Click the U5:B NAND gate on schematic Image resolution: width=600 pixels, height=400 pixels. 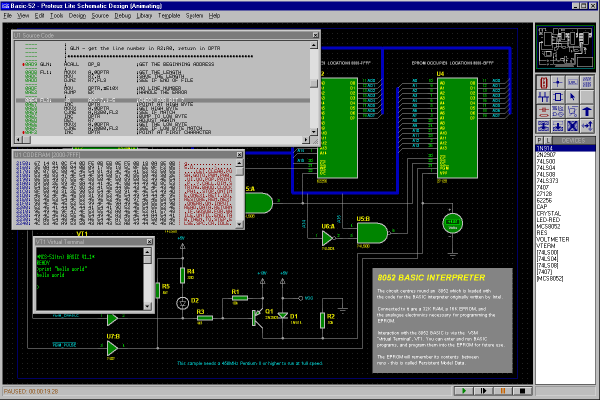point(372,233)
